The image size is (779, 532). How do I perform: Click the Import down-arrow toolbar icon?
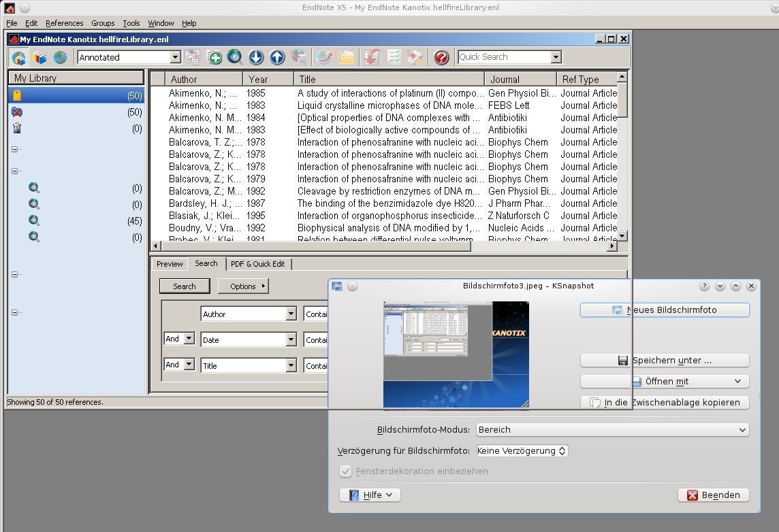point(256,57)
